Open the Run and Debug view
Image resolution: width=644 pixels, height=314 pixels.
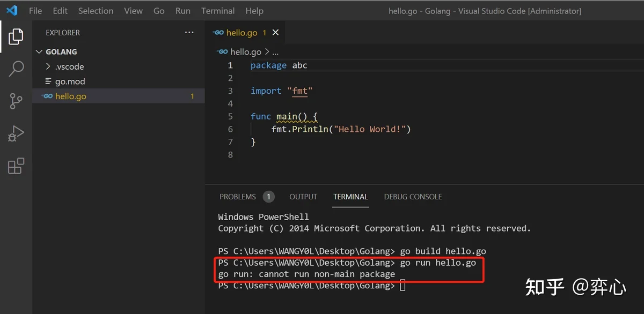pos(16,133)
